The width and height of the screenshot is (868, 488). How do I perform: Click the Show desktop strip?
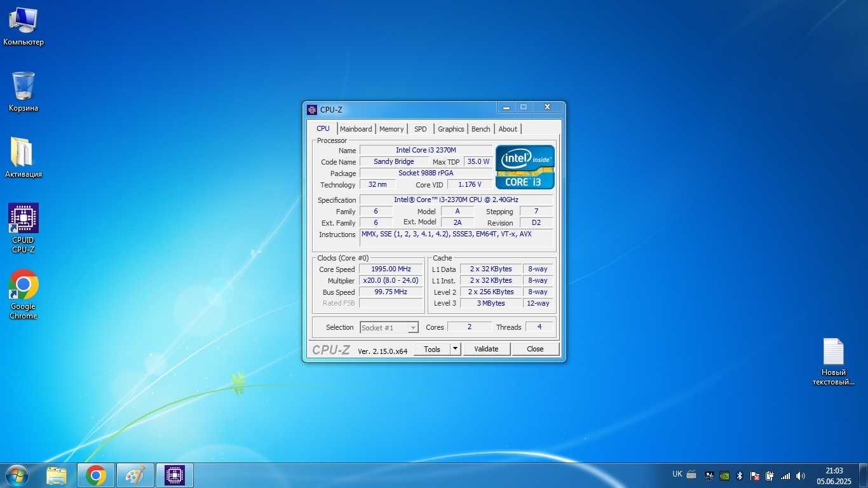[863, 475]
